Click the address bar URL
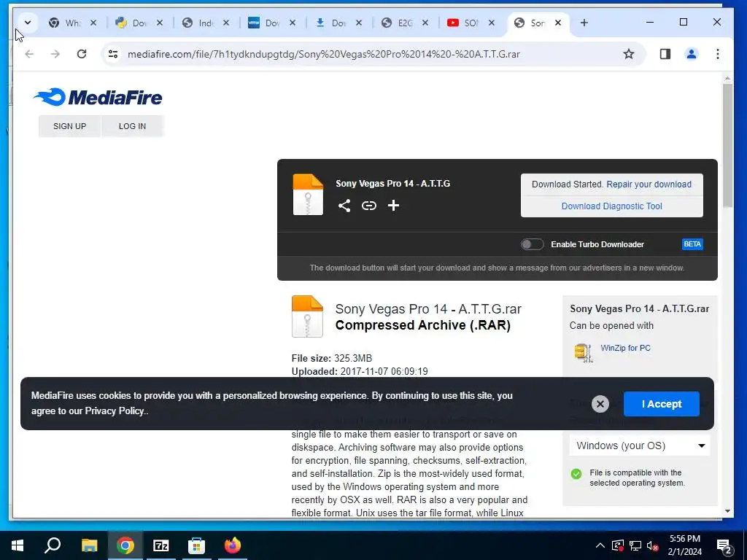Image resolution: width=747 pixels, height=560 pixels. pos(323,54)
